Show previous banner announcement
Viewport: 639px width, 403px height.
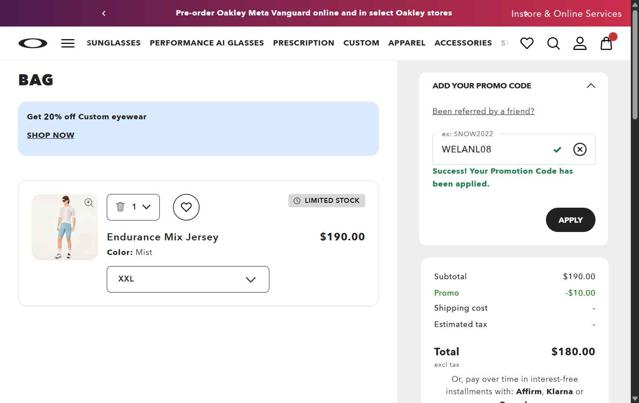[x=104, y=13]
